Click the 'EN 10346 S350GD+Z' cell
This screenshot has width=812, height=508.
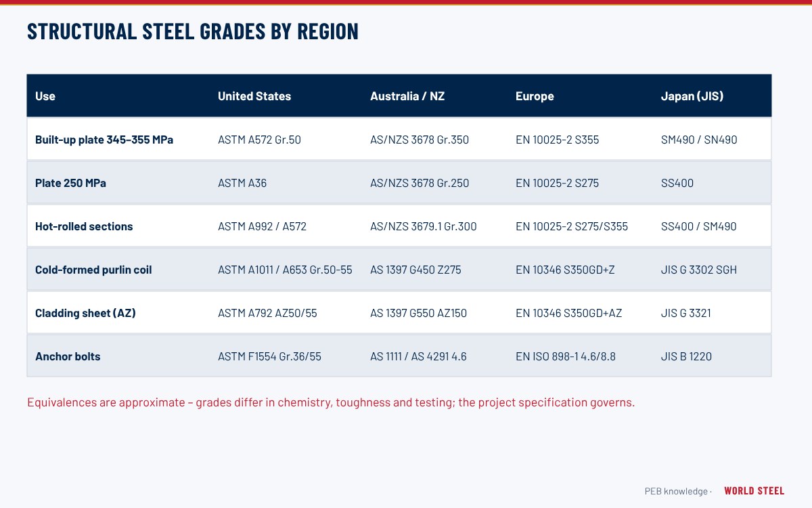pyautogui.click(x=565, y=270)
